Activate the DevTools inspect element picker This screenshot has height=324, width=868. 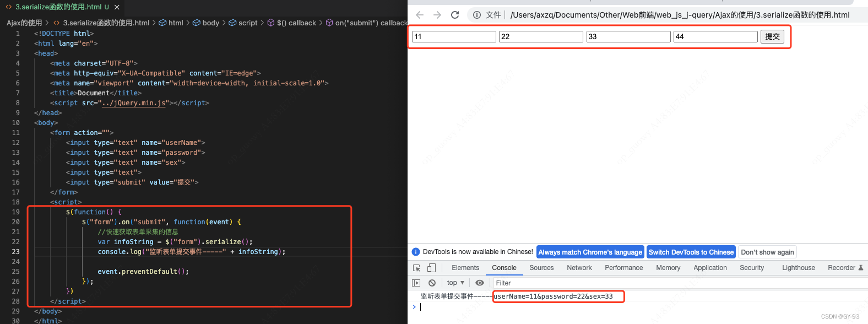pyautogui.click(x=417, y=268)
